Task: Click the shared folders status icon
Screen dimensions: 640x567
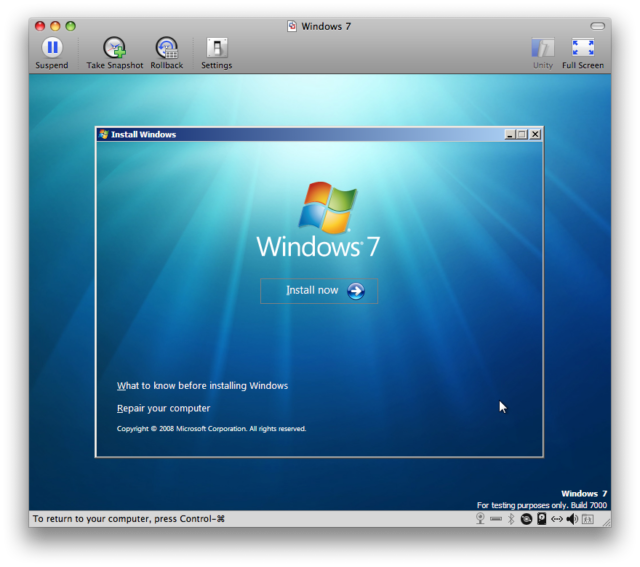Action: (x=588, y=519)
